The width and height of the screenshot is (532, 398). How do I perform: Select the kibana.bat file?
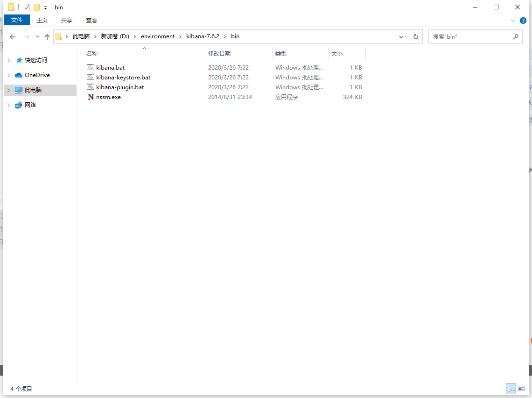click(110, 68)
